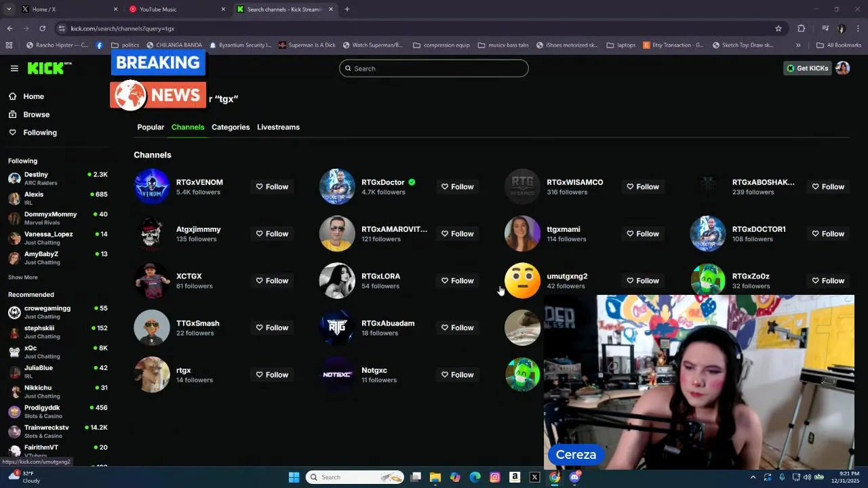Bookmark this page with the star

pos(778,28)
